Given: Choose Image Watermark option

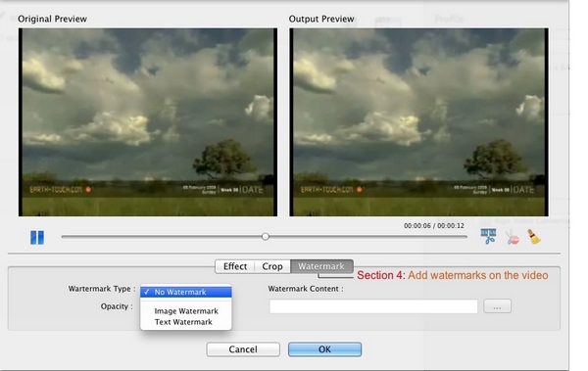Looking at the screenshot, I should (186, 311).
